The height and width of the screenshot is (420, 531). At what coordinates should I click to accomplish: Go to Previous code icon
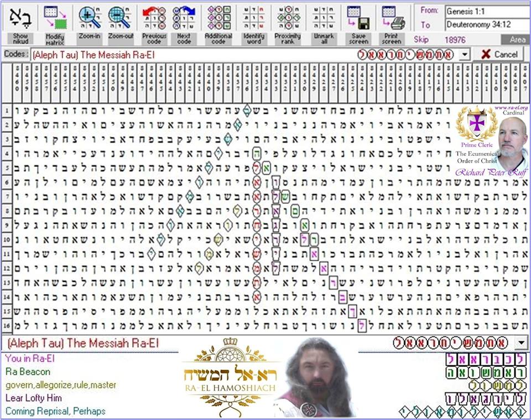pyautogui.click(x=154, y=18)
